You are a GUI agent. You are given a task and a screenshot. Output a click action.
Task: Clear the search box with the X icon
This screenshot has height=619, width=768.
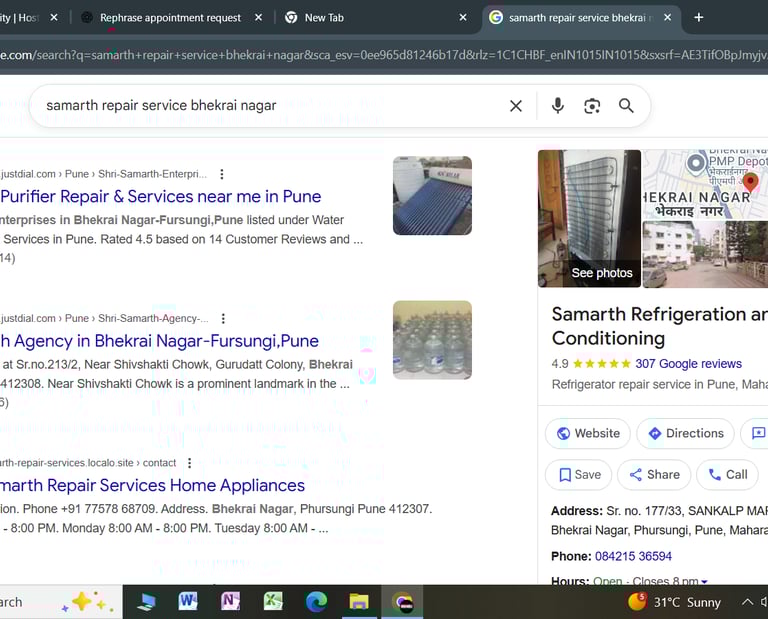point(516,106)
